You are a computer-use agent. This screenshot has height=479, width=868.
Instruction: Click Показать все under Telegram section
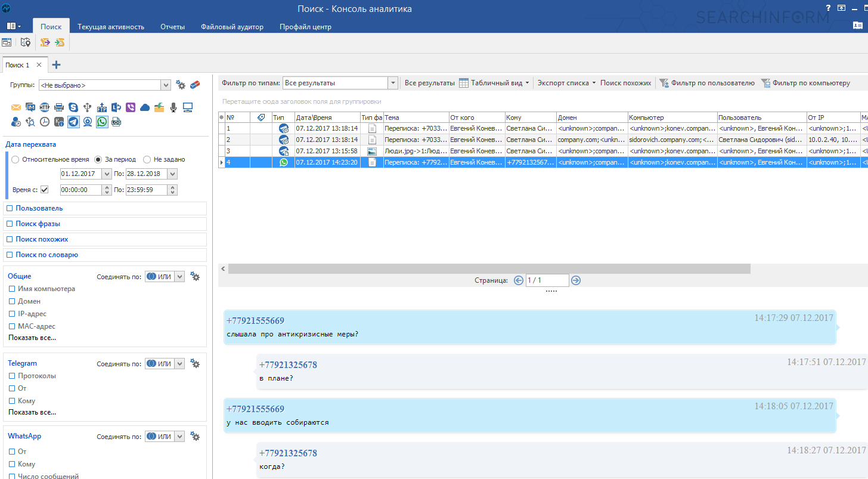point(32,412)
